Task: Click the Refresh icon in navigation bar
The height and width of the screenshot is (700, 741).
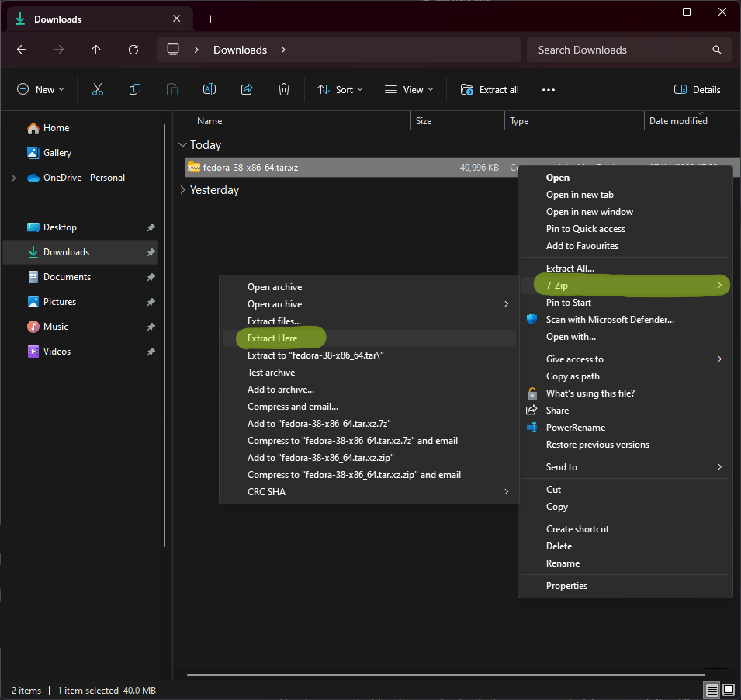Action: pos(133,50)
